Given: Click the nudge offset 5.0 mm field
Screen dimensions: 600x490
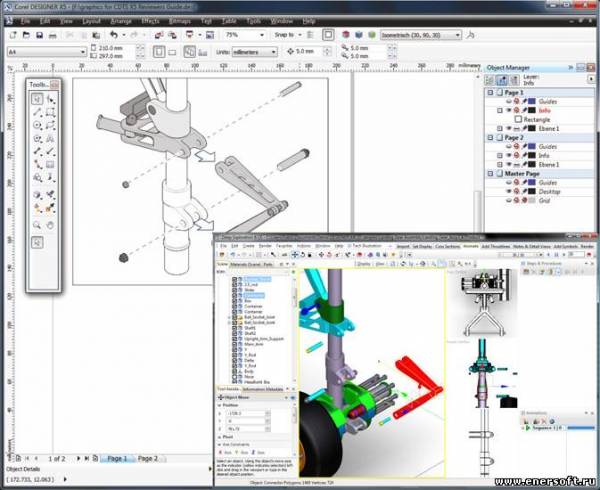Looking at the screenshot, I should 309,51.
